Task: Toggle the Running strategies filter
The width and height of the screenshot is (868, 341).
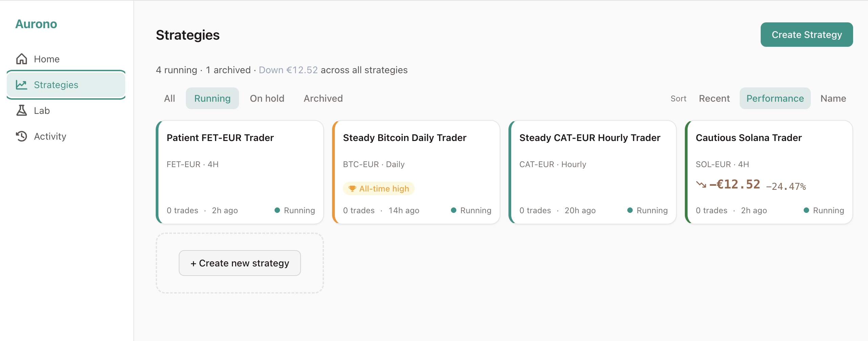Action: click(x=212, y=98)
